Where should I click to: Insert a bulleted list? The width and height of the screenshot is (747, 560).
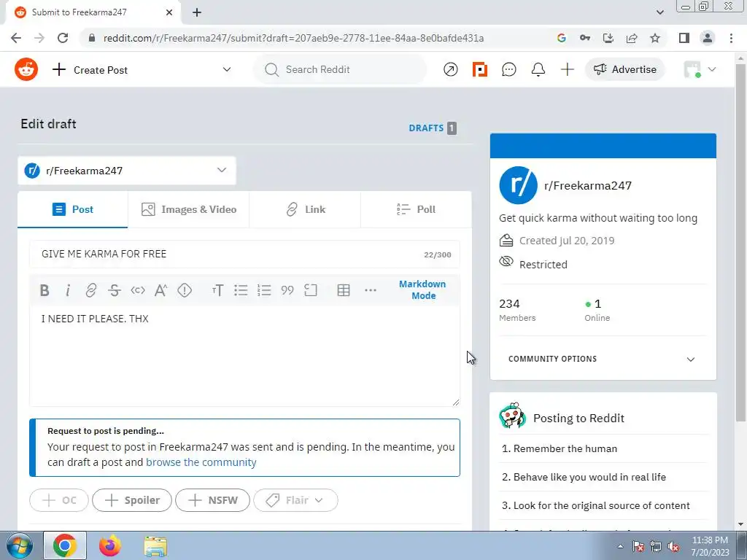coord(241,290)
